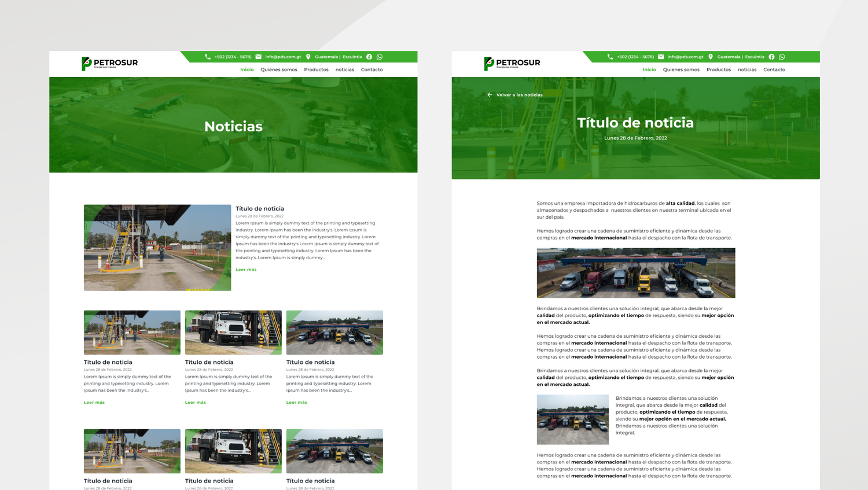Click Leer más on the featured news article
The width and height of the screenshot is (868, 490).
click(x=246, y=270)
